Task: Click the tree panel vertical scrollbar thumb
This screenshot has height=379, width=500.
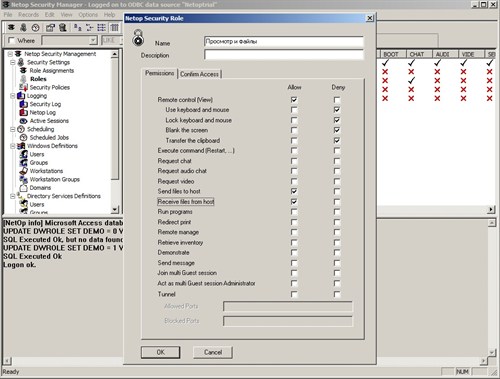Action: point(115,118)
